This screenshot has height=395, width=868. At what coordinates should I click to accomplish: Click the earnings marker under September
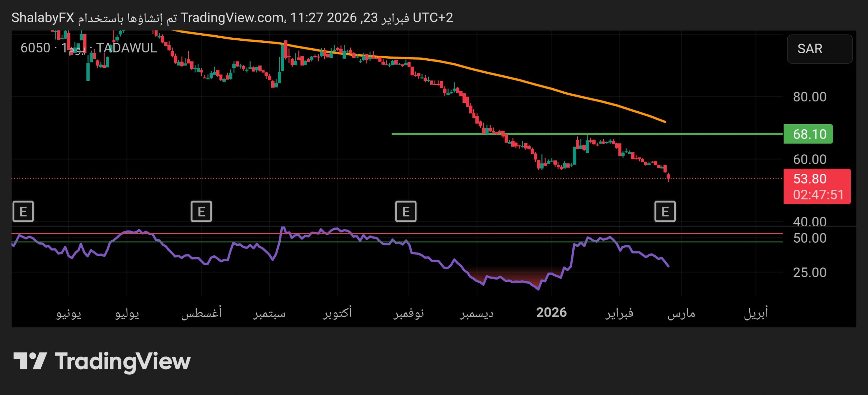coord(201,212)
